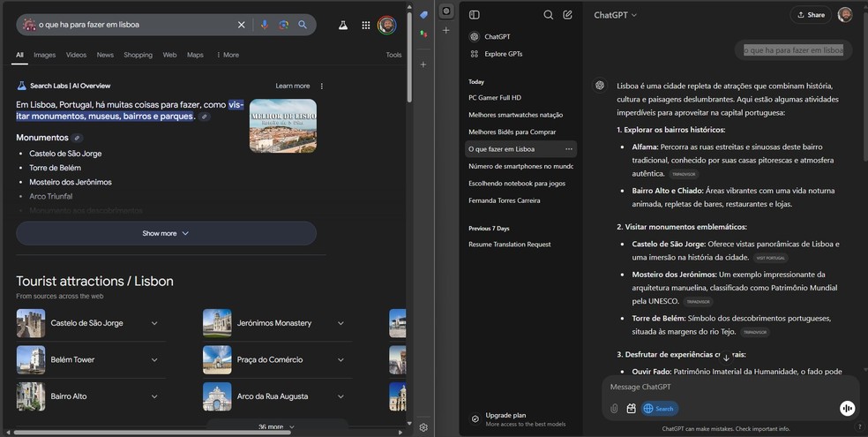
Task: Open the ChatGPT model selector dropdown
Action: pyautogui.click(x=615, y=15)
